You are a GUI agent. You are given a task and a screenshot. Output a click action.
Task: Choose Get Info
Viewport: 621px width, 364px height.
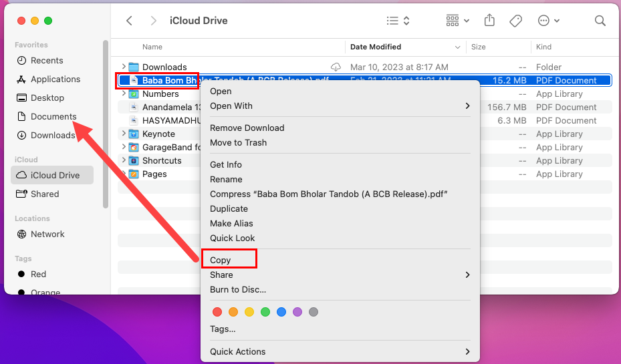click(x=226, y=164)
